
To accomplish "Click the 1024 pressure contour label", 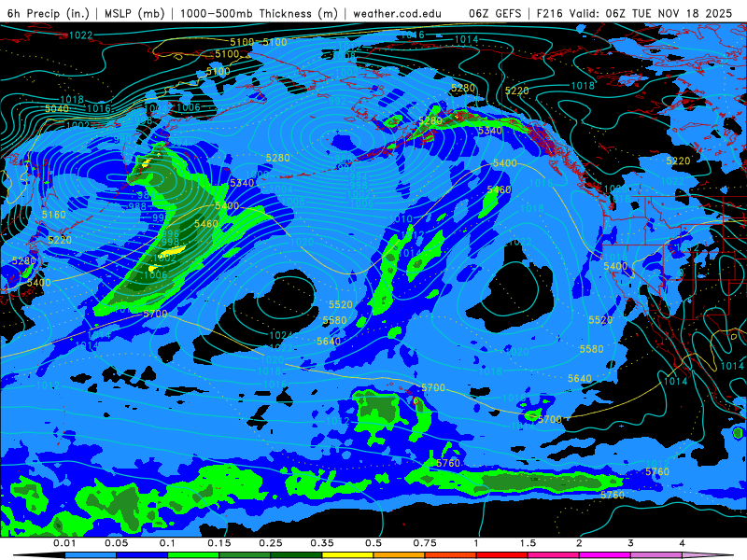I will pos(280,335).
